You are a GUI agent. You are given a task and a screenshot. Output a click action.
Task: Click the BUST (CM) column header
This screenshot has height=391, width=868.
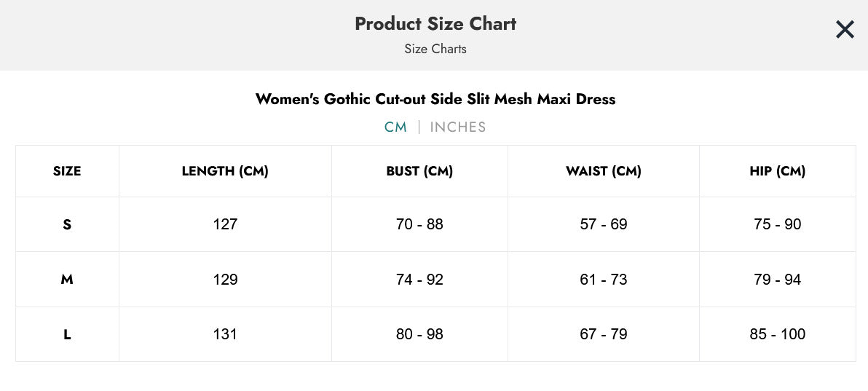[x=419, y=171]
